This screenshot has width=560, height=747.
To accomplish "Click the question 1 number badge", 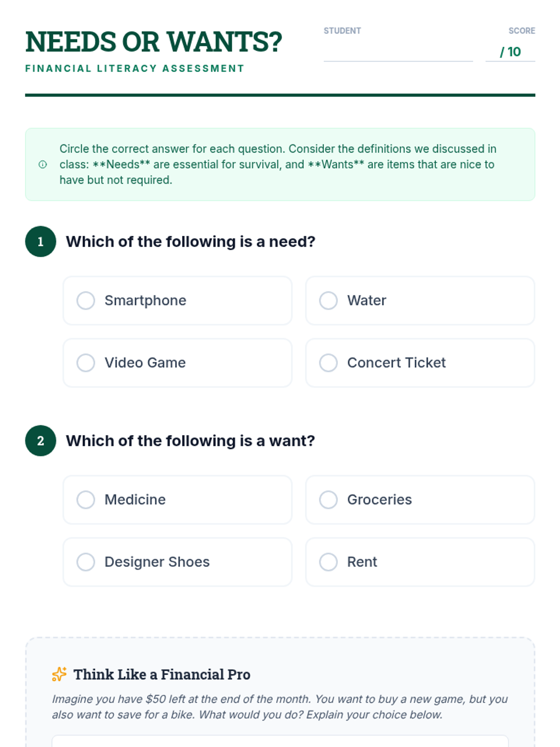I will coord(41,242).
